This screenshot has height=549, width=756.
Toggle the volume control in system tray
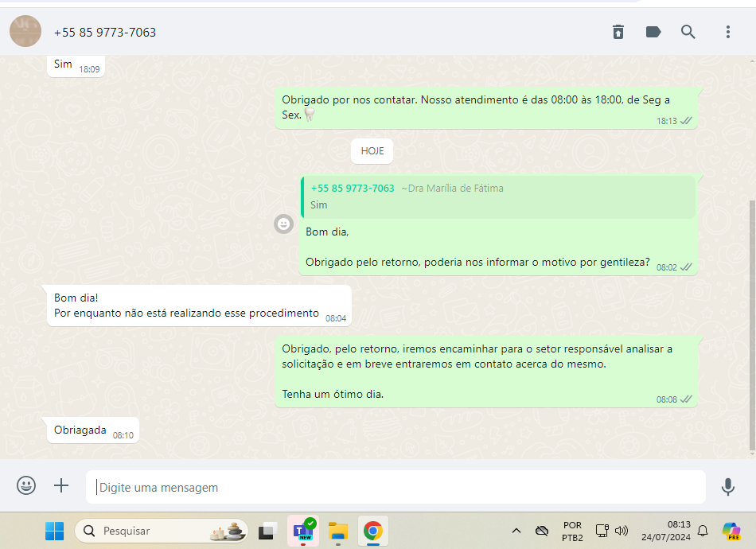(622, 531)
